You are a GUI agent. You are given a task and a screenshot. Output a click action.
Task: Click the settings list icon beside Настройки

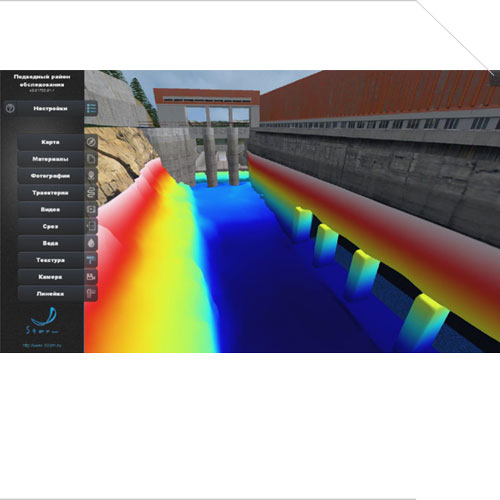tap(91, 108)
